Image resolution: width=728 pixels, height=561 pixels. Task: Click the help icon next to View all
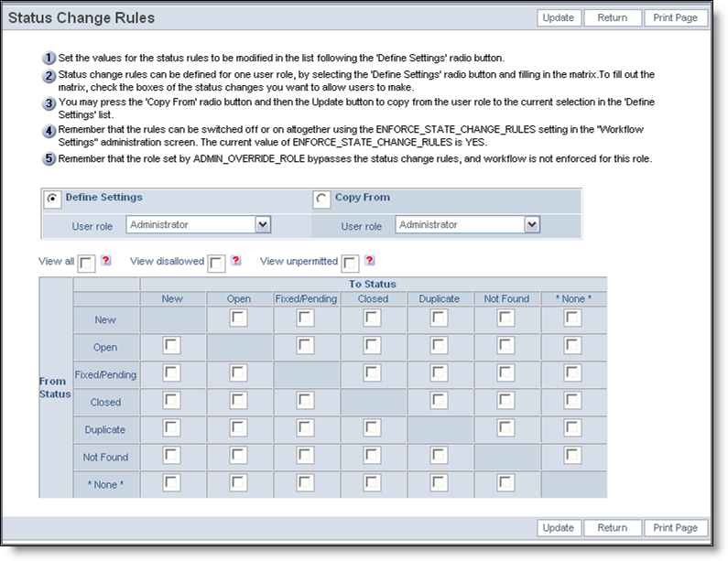click(107, 261)
